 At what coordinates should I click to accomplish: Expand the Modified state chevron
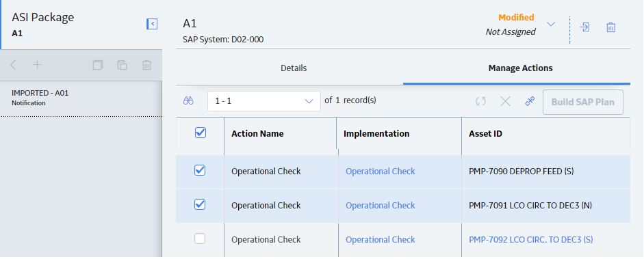pos(551,24)
